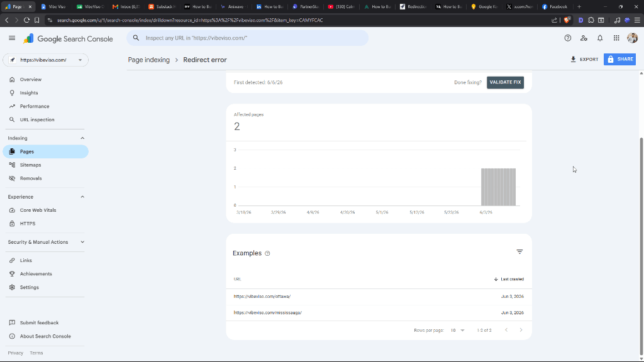The height and width of the screenshot is (362, 644).
Task: Click the Google Search Console logo
Action: (68, 38)
